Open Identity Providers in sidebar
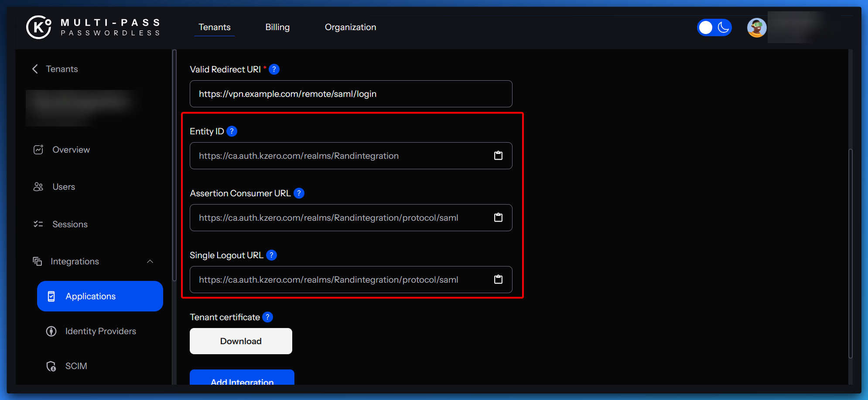This screenshot has height=400, width=868. [x=100, y=331]
